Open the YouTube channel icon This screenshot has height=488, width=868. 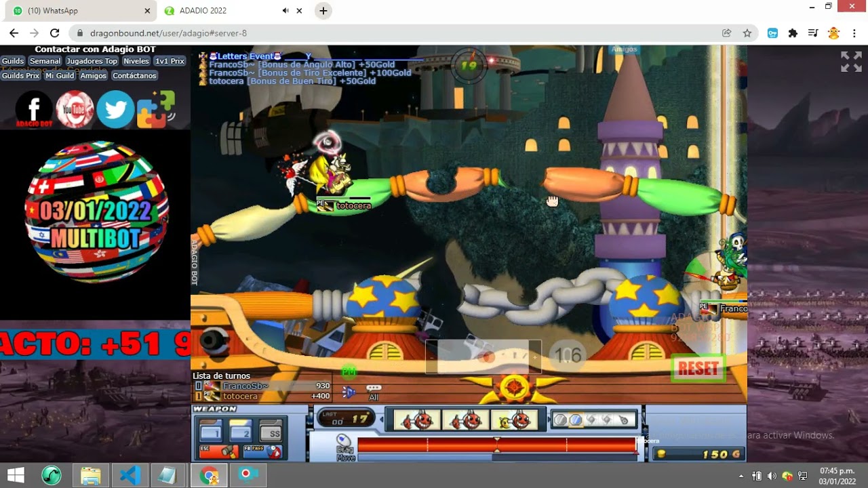point(75,109)
